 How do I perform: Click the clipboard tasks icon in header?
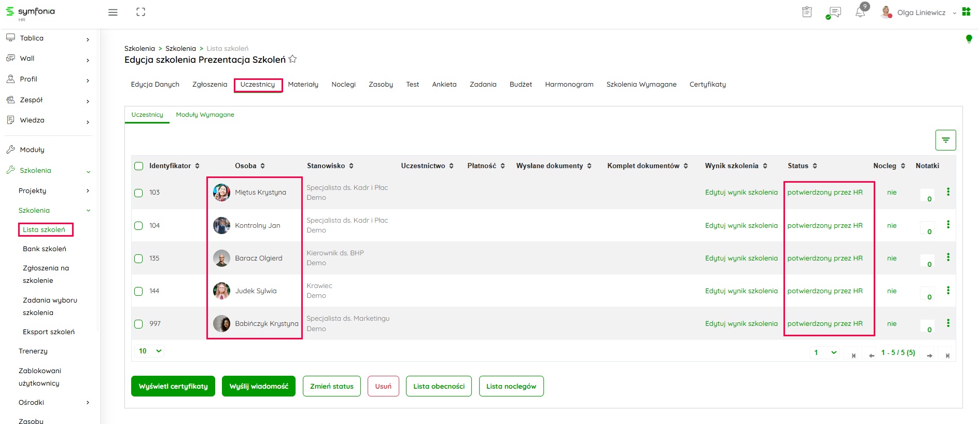(x=807, y=12)
